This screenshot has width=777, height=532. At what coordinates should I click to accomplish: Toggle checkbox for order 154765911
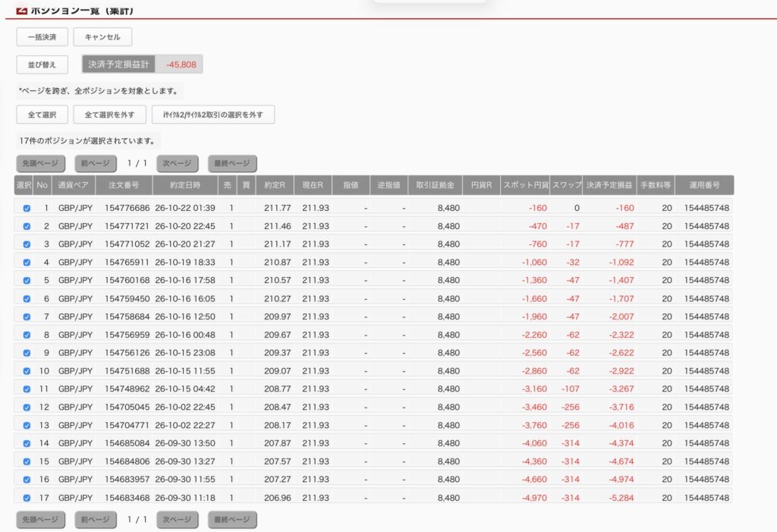tap(27, 263)
